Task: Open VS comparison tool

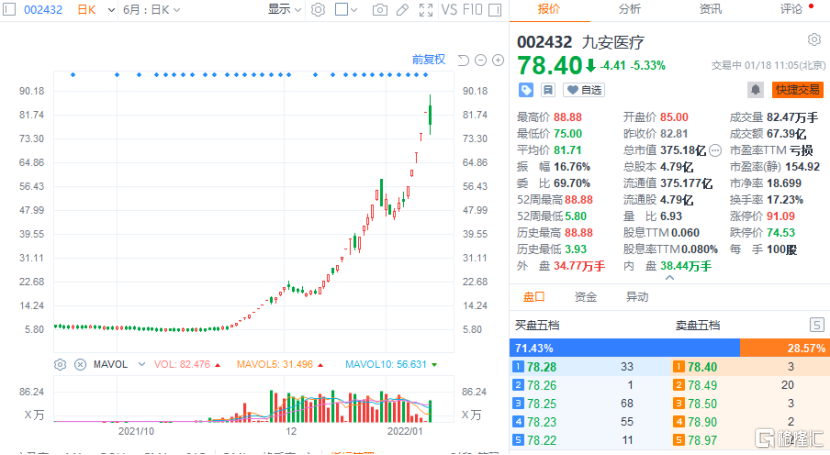Action: pos(449,10)
